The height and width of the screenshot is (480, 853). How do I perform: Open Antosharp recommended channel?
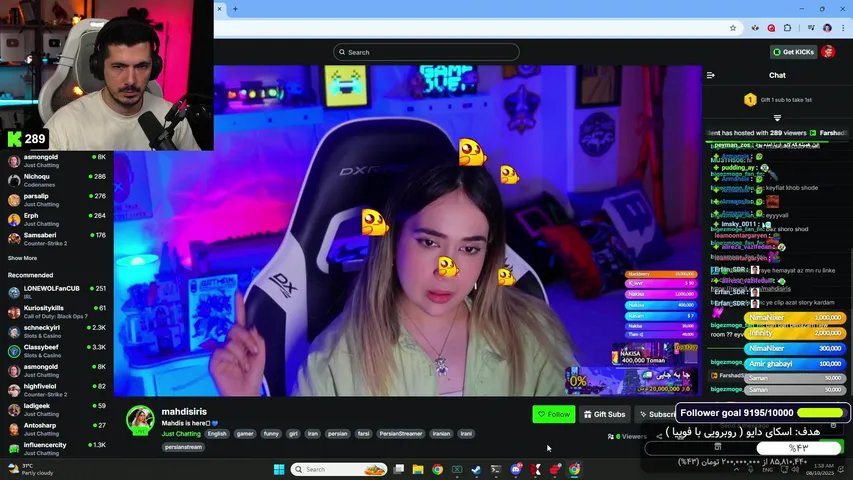pos(57,429)
